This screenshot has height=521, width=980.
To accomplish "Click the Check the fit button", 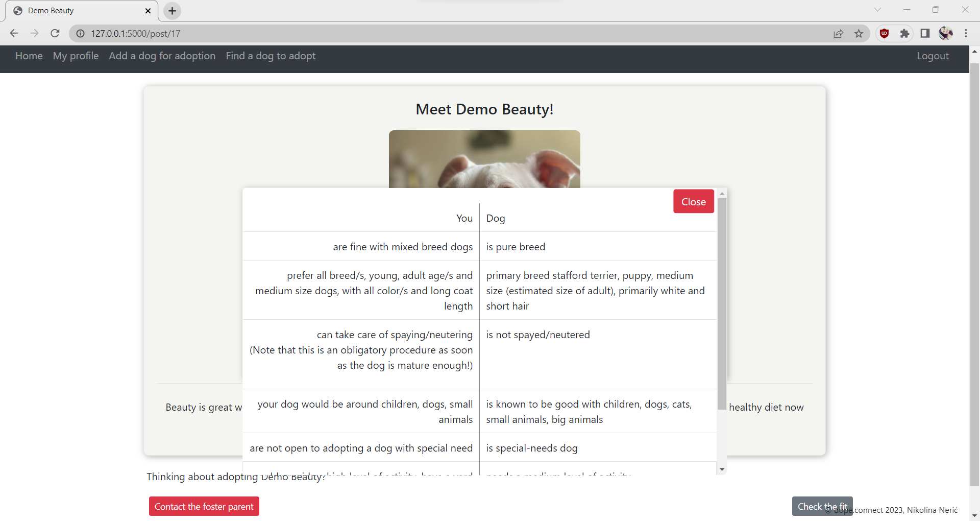I will point(822,506).
